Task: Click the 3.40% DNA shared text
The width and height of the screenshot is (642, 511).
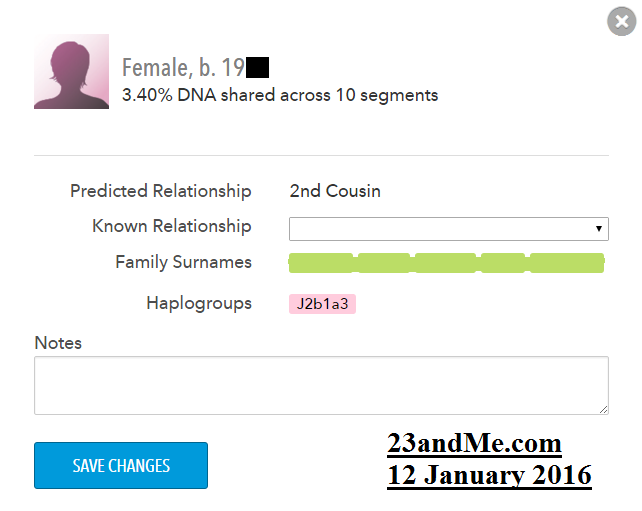Action: [280, 96]
